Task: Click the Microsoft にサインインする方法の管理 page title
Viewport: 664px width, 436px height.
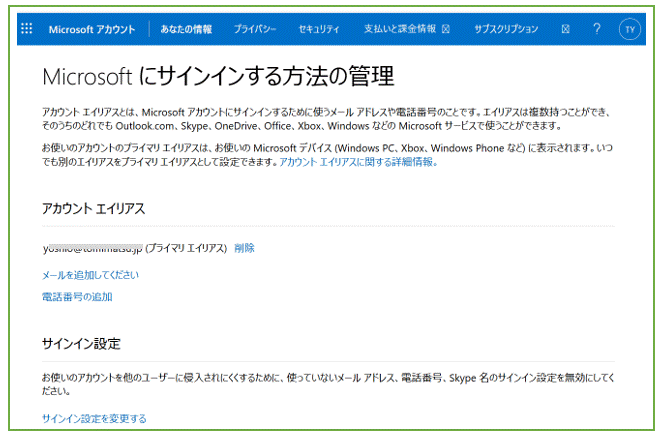Action: click(x=218, y=76)
